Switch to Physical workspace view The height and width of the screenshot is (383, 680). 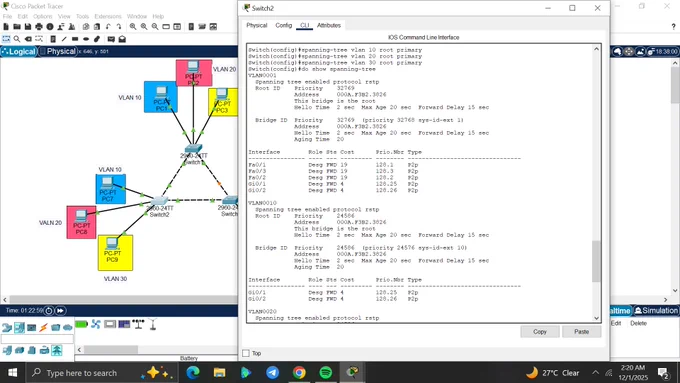click(x=57, y=51)
